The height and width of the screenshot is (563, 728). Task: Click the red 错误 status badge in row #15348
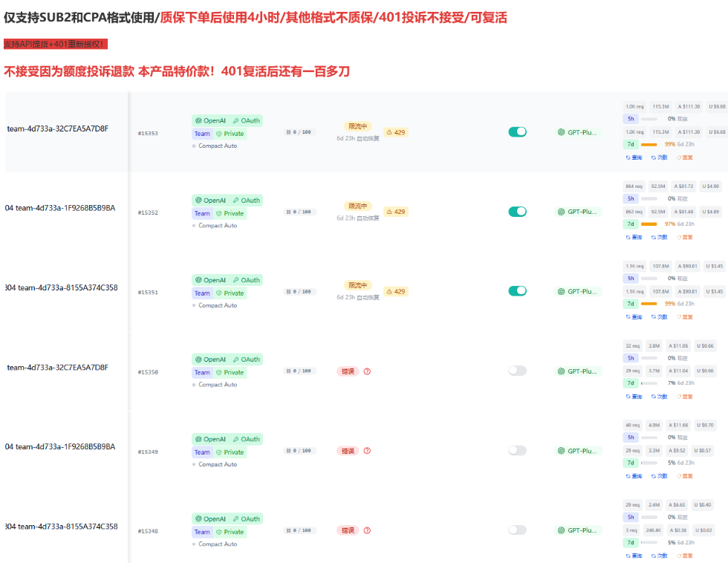pyautogui.click(x=348, y=530)
